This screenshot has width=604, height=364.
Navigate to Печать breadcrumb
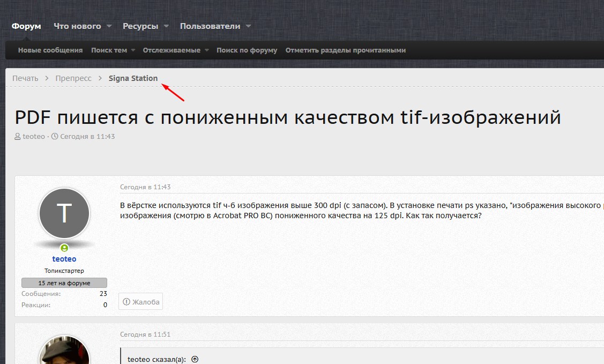pos(25,78)
